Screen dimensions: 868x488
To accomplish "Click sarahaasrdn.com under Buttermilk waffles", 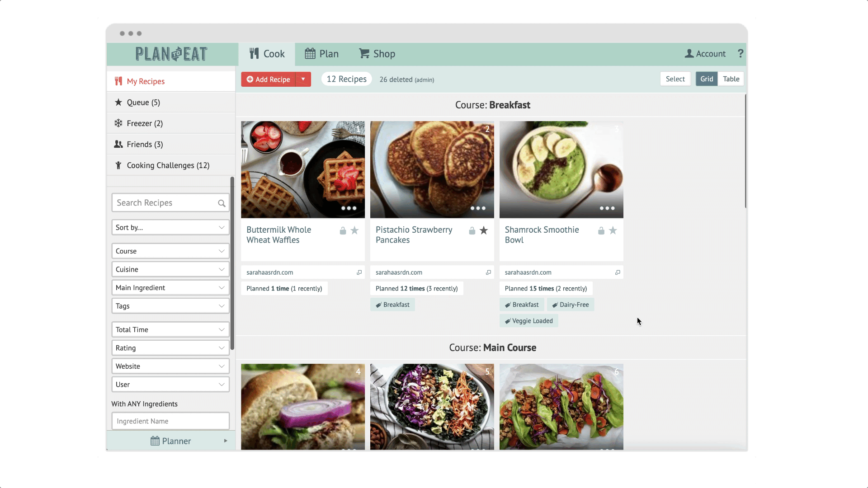I will (x=270, y=272).
